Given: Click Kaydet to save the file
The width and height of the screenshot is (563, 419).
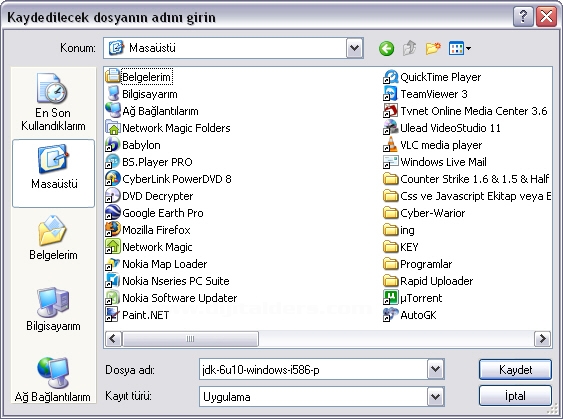Looking at the screenshot, I should 515,369.
